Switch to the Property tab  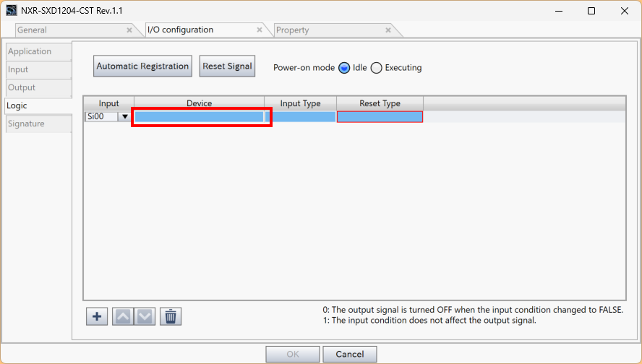tap(292, 30)
